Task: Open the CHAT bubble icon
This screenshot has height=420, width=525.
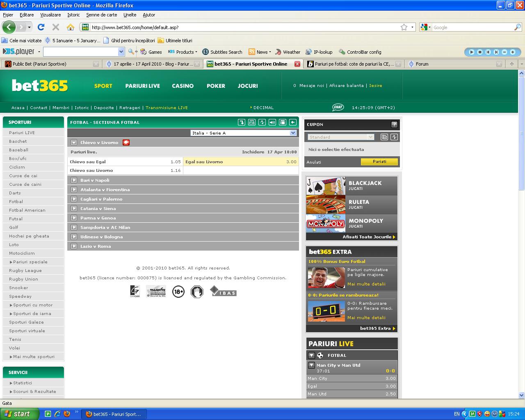Action: click(338, 107)
